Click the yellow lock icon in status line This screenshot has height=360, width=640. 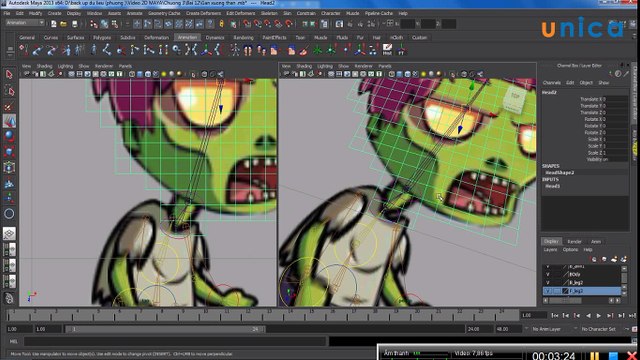[x=221, y=24]
